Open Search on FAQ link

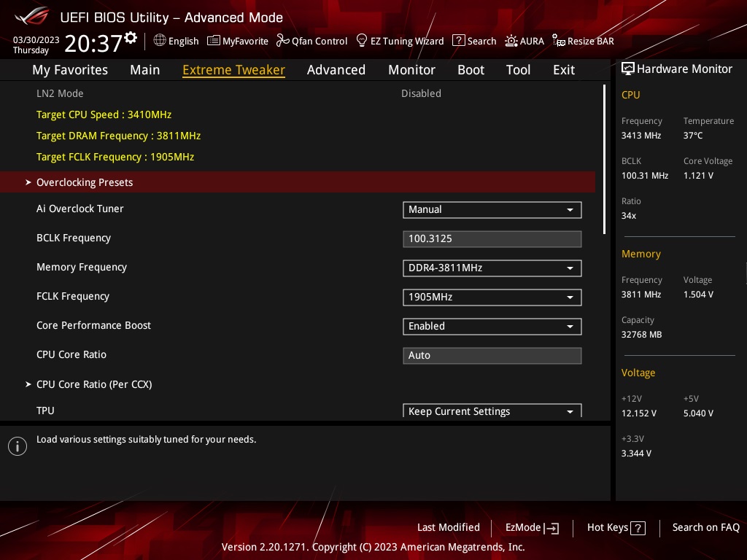pos(705,528)
